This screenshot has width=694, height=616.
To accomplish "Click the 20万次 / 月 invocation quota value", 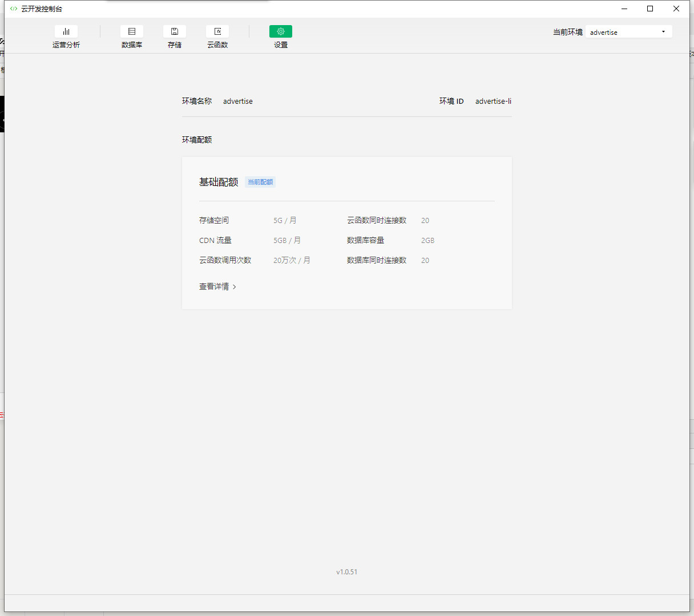I will [292, 260].
